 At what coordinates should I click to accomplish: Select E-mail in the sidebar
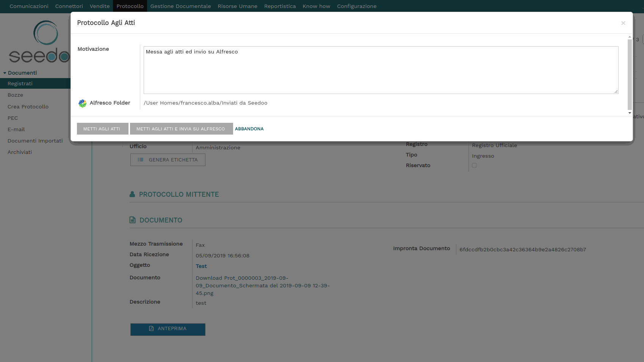16,130
